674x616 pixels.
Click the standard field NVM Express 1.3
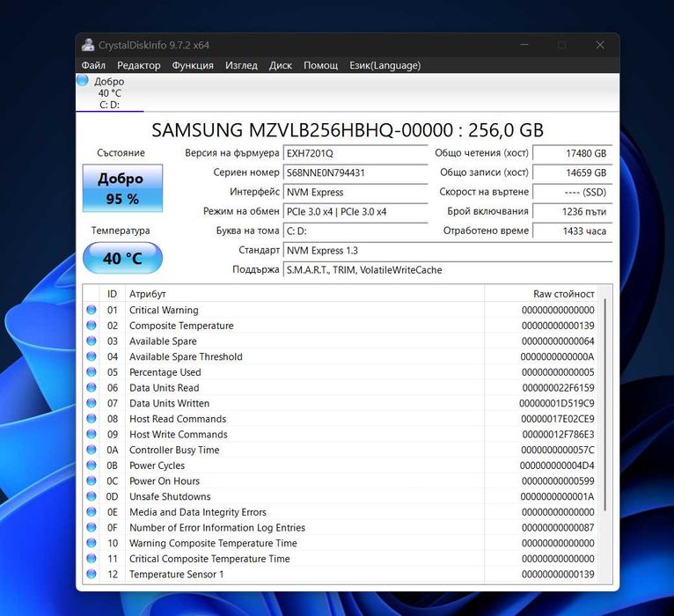(x=448, y=251)
